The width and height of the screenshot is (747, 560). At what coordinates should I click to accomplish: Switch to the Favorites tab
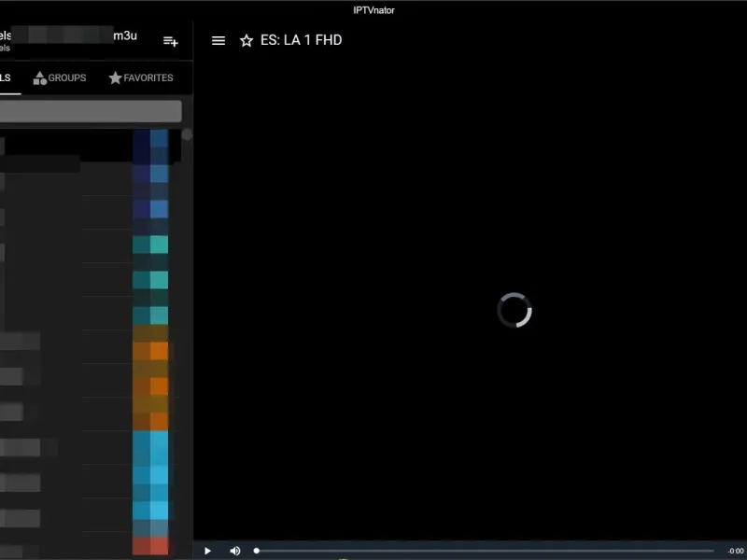[141, 77]
